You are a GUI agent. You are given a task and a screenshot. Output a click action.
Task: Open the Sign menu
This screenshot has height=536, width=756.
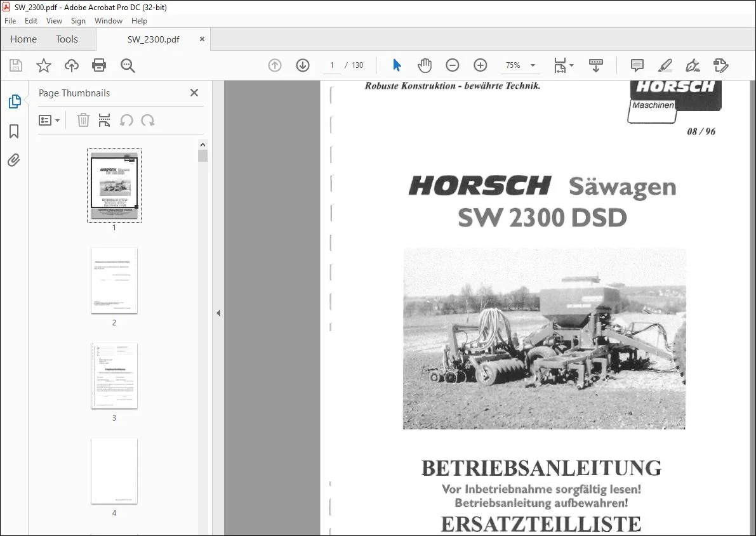(x=78, y=21)
